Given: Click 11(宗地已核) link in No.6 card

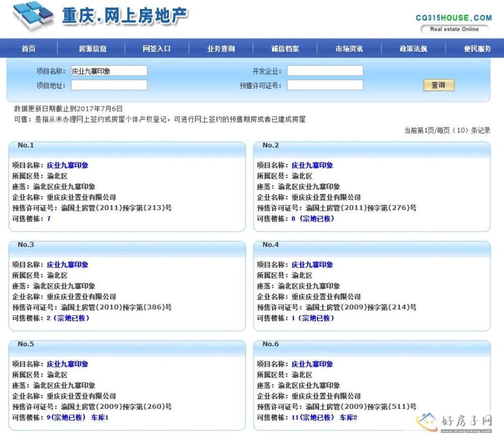Looking at the screenshot, I should [313, 417].
